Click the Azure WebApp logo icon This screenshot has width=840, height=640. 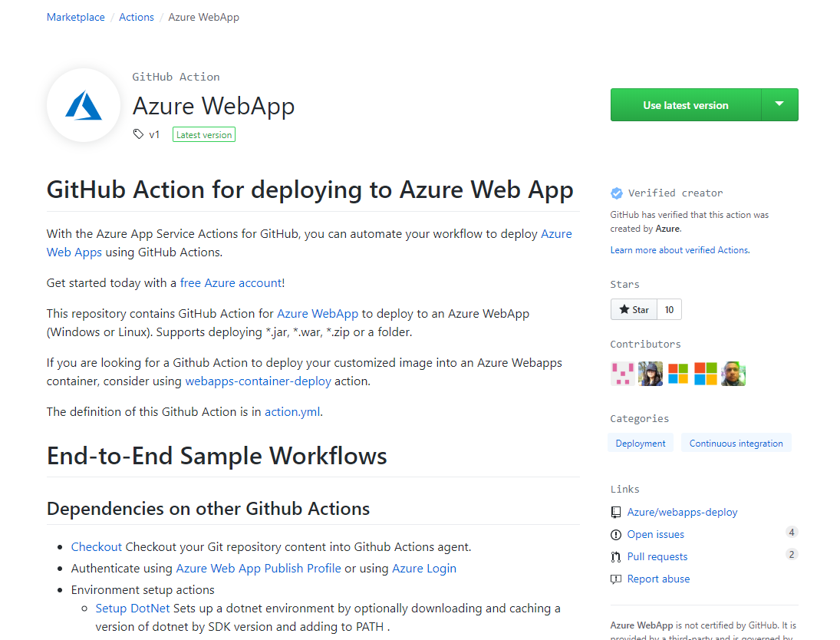click(84, 105)
